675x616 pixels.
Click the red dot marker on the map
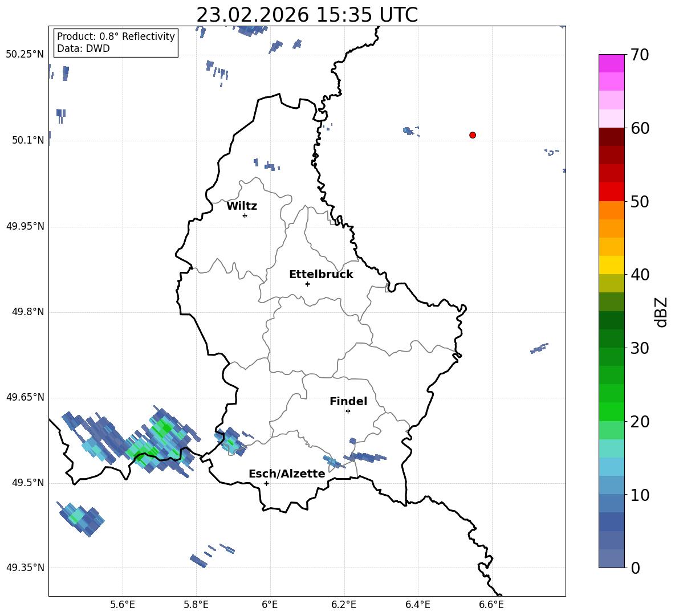[473, 135]
